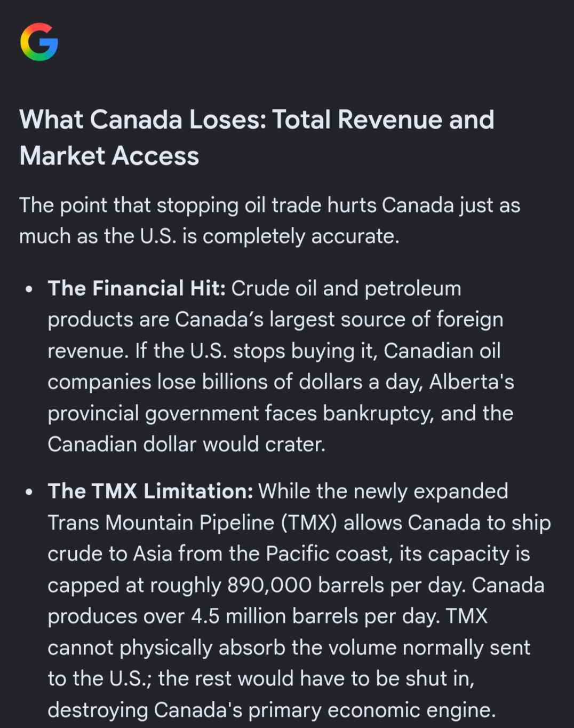
Task: Select the heading What Canada Loses
Action: click(x=142, y=120)
